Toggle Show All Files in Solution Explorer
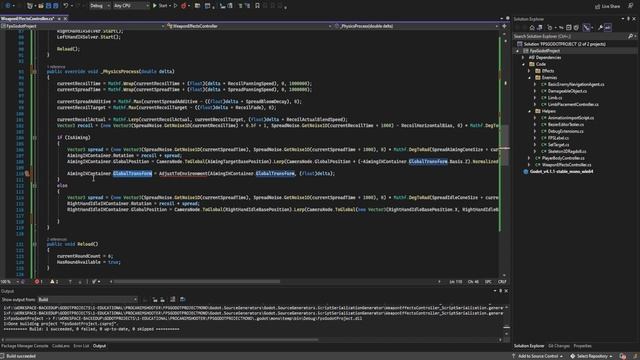Screen dimensions: 640x360 coord(576,28)
